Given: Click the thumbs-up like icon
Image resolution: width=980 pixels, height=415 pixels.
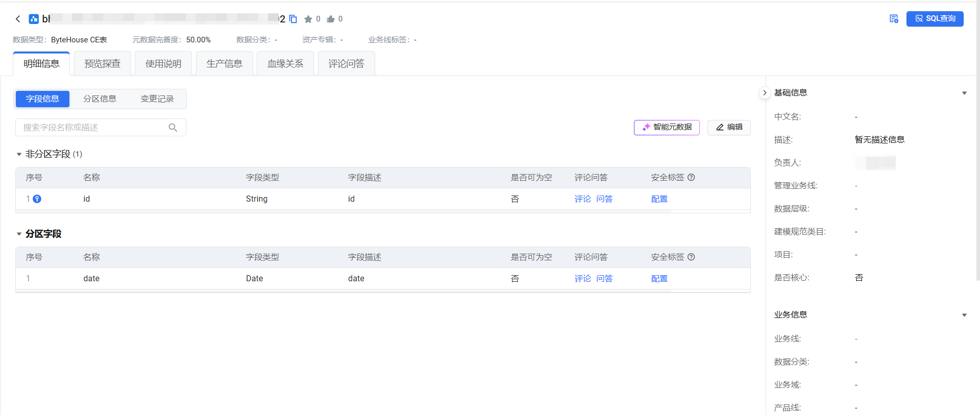Looking at the screenshot, I should point(331,19).
